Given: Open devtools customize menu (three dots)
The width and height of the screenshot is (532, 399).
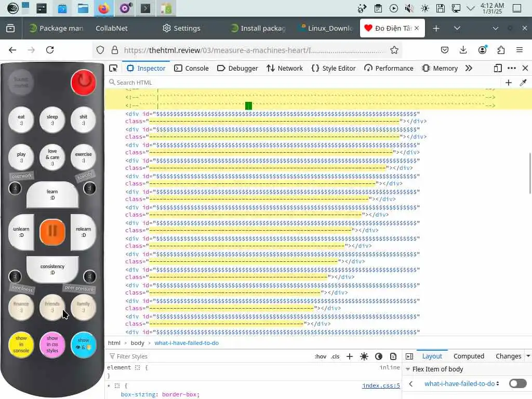Looking at the screenshot, I should click(x=512, y=68).
